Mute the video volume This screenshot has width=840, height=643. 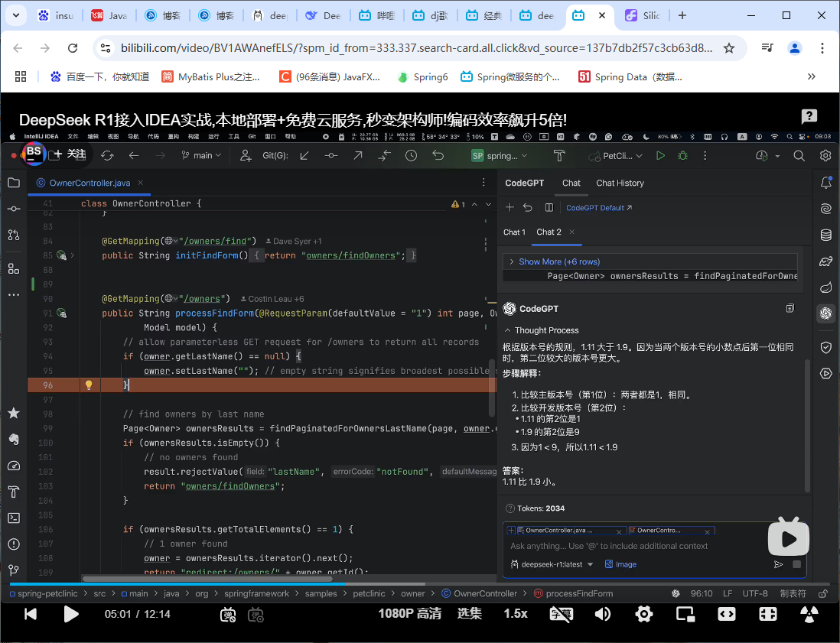coord(603,613)
